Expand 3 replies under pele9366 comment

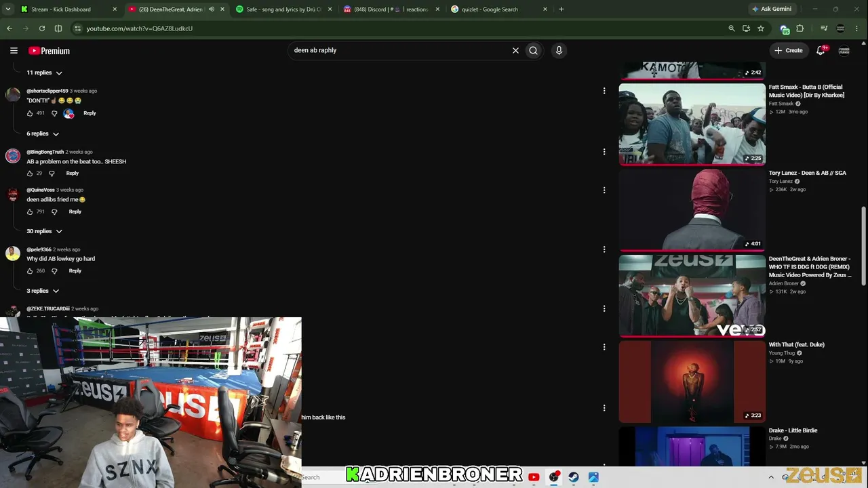43,291
